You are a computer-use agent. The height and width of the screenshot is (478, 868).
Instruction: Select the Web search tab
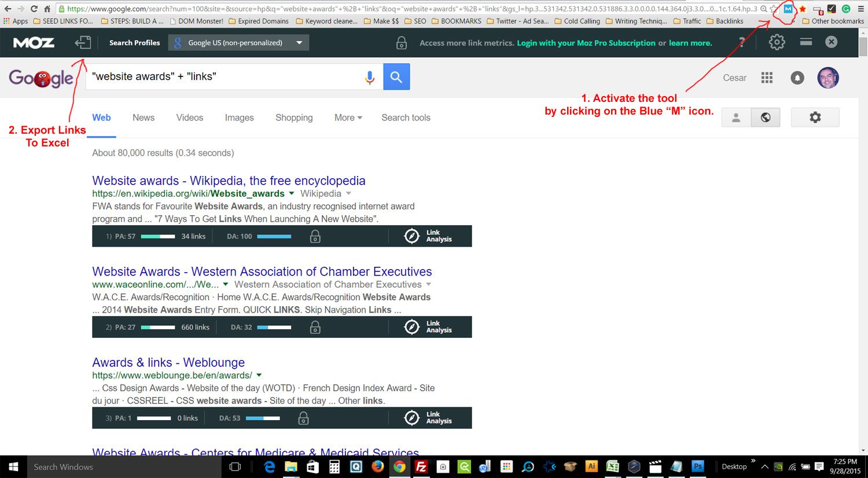click(x=101, y=117)
